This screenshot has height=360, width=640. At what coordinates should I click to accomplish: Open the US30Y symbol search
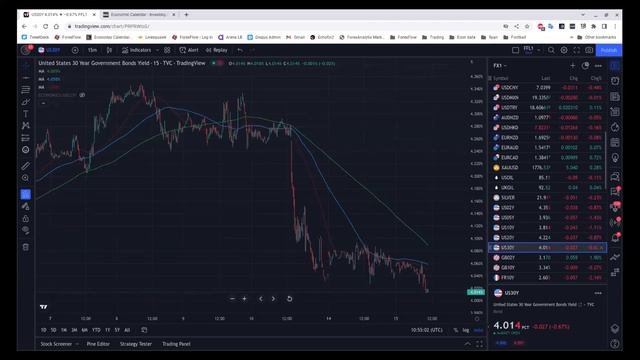click(x=49, y=50)
